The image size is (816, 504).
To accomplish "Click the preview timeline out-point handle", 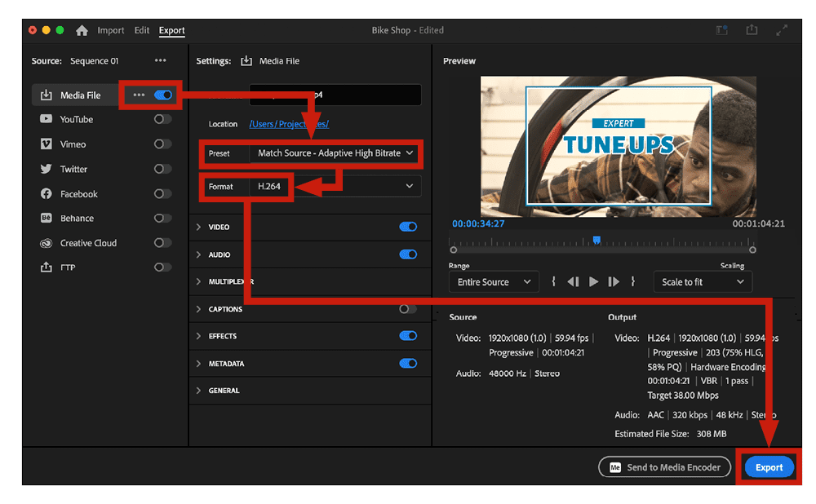I will click(752, 250).
